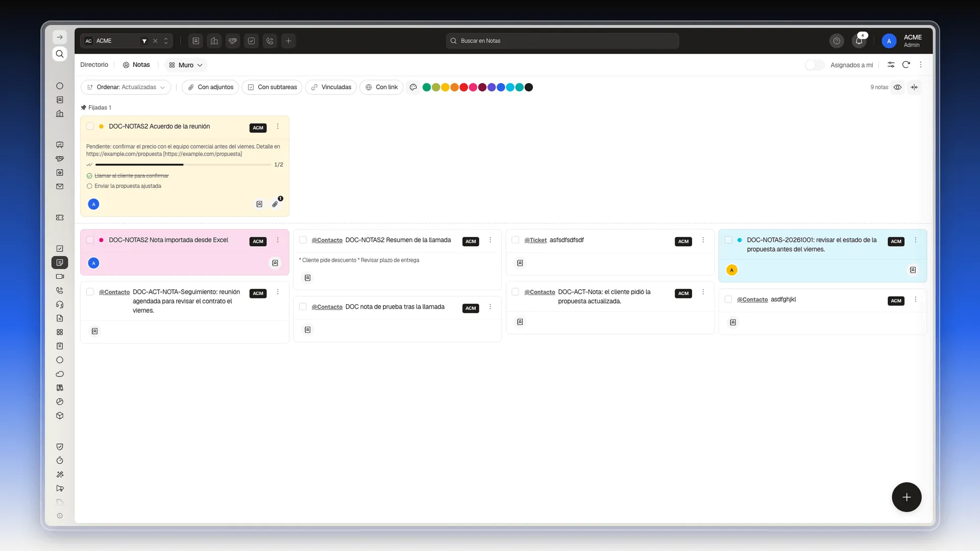980x551 pixels.
Task: Filter notes Con adjuntos
Action: coord(210,87)
